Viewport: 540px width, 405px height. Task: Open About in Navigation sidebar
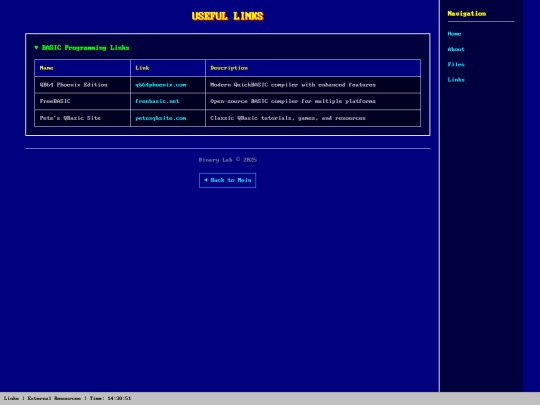coord(456,49)
